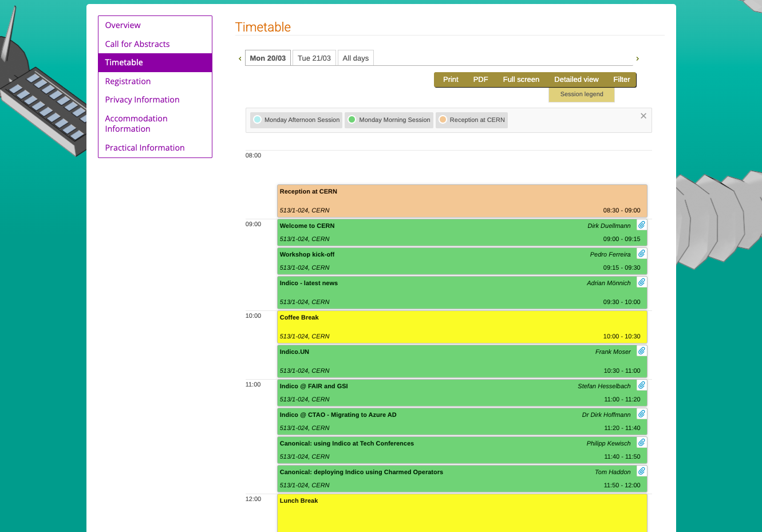Toggle the Session legend tab
762x532 pixels.
582,94
